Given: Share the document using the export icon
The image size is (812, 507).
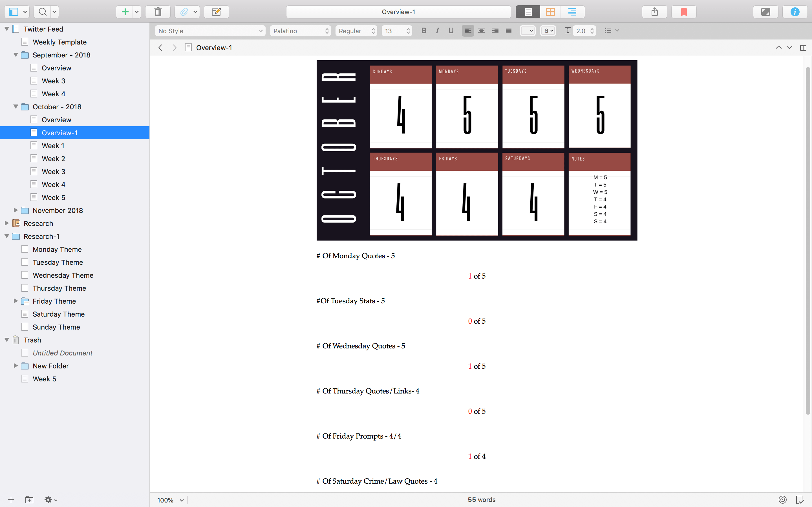Looking at the screenshot, I should [654, 11].
